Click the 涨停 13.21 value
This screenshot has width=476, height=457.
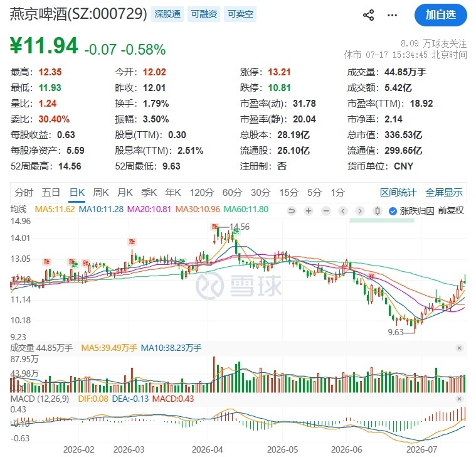click(279, 72)
